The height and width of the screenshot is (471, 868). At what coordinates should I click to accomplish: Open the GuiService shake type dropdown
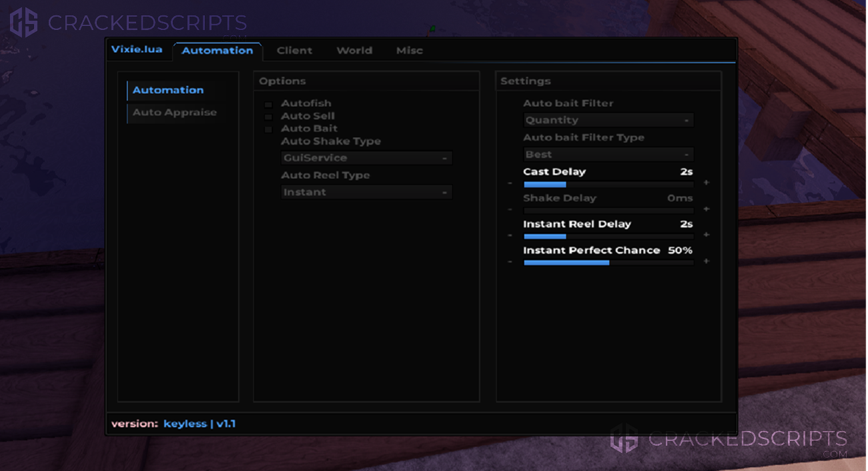point(366,158)
